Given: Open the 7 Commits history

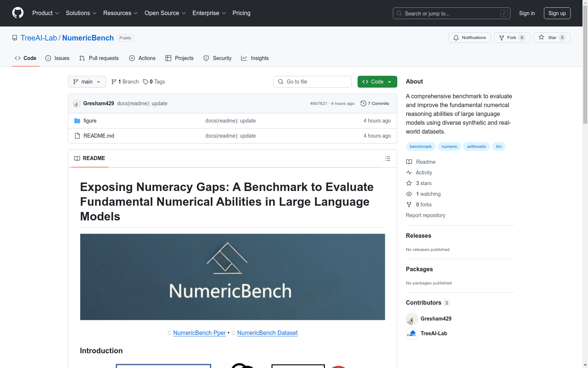Looking at the screenshot, I should click(374, 103).
